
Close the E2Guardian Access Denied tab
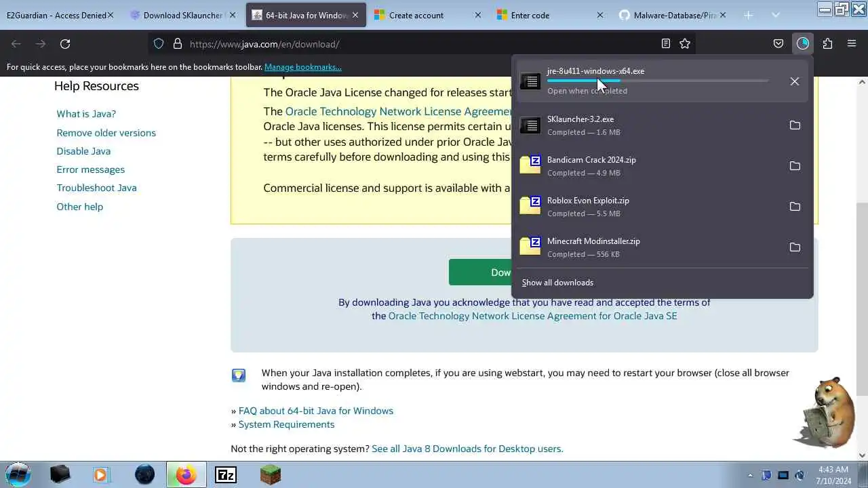(x=111, y=15)
